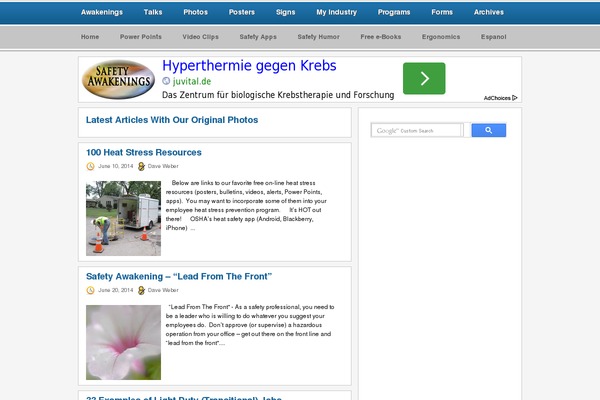Click the juvital.de ad link
The height and width of the screenshot is (400, 600).
[192, 81]
